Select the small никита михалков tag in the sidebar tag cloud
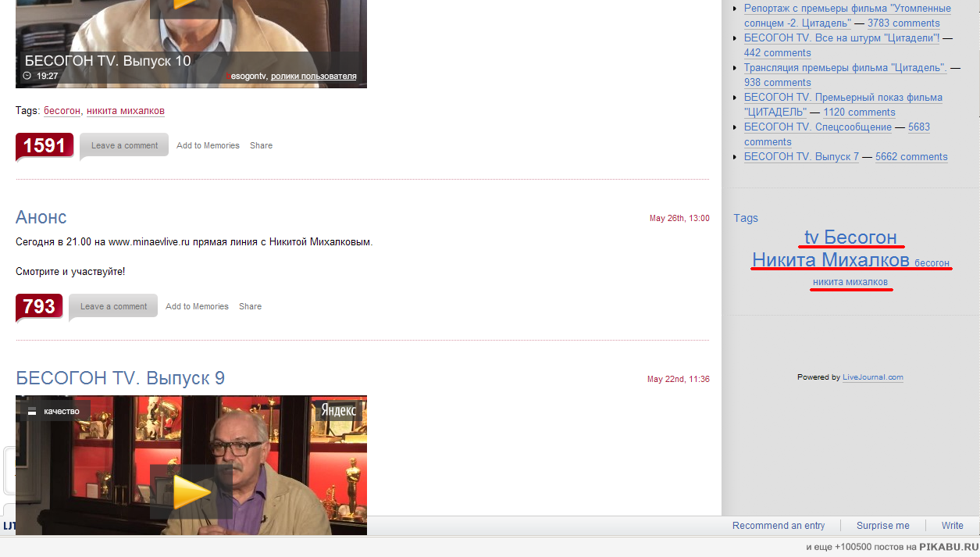Viewport: 980px width, 557px height. coord(850,282)
